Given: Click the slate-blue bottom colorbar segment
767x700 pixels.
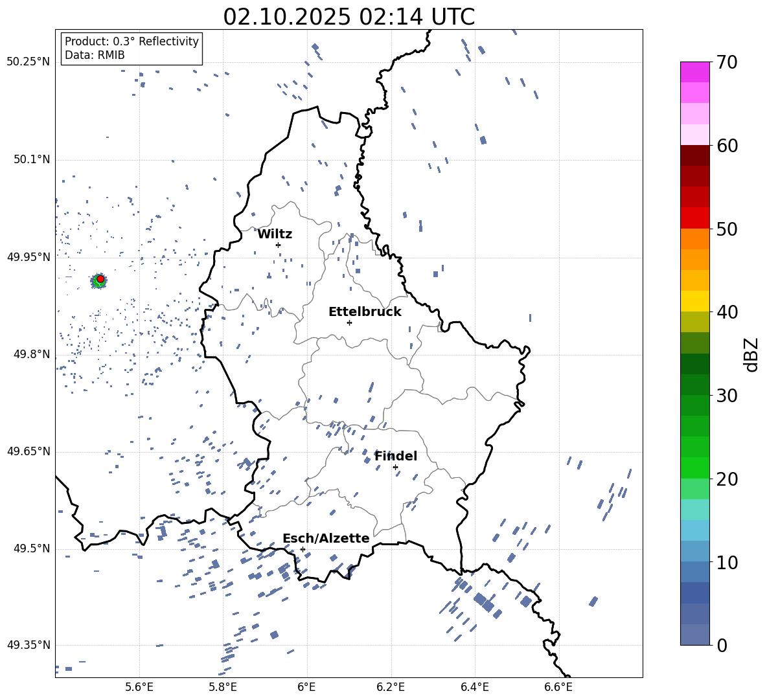Looking at the screenshot, I should 695,635.
